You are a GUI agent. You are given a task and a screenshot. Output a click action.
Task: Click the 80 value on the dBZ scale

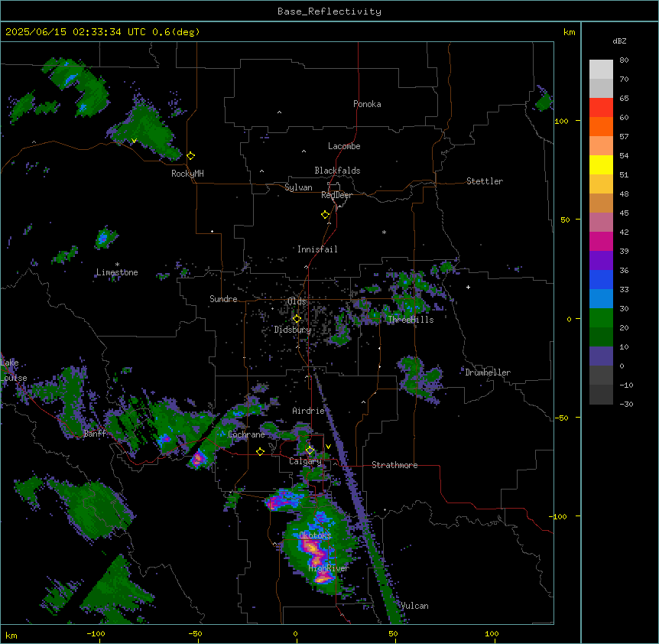(x=624, y=60)
